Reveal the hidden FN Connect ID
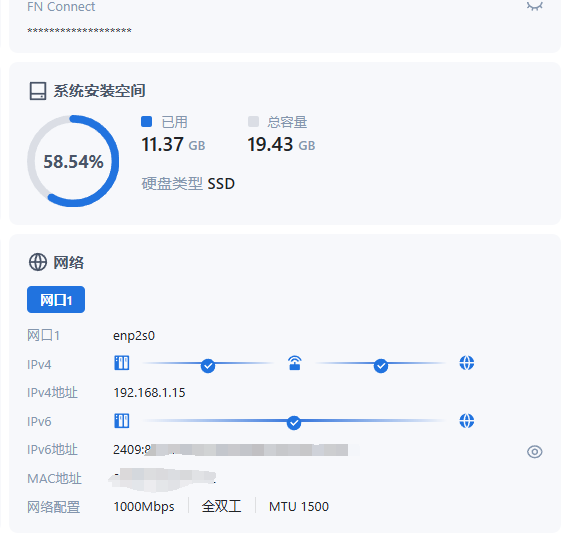The height and width of the screenshot is (540, 573). [x=534, y=6]
